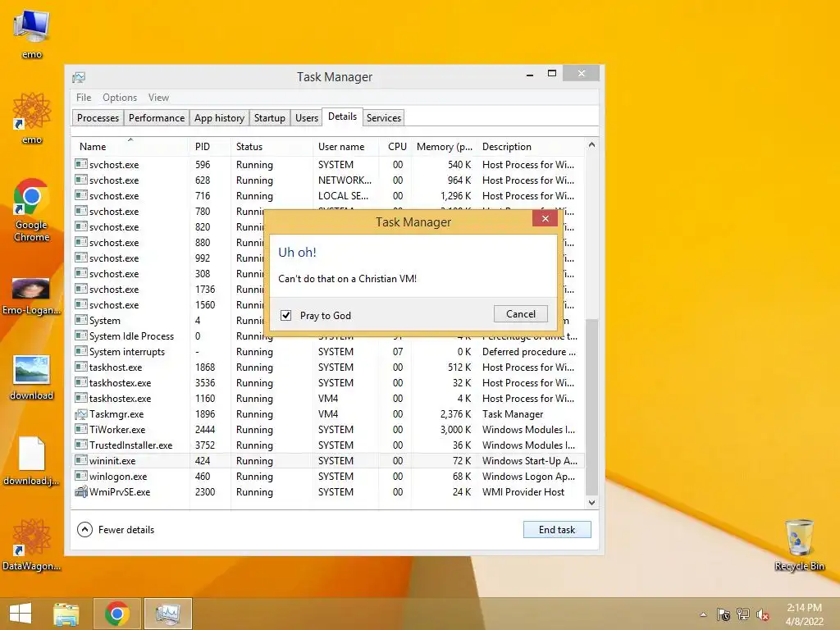The height and width of the screenshot is (630, 840).
Task: Sort by the Name column header
Action: pyautogui.click(x=130, y=146)
